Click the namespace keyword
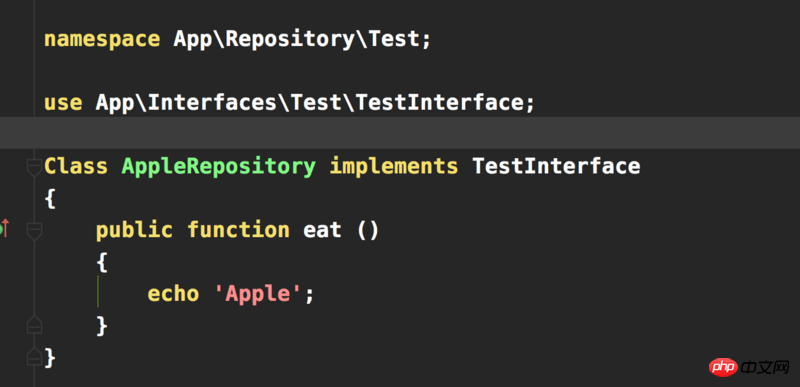The image size is (800, 387). pos(102,40)
